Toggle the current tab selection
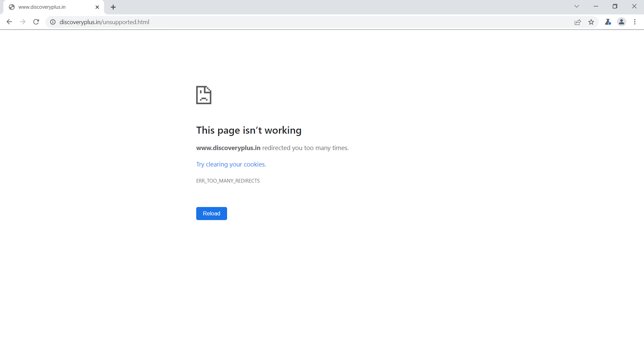The height and width of the screenshot is (345, 644). (x=50, y=7)
